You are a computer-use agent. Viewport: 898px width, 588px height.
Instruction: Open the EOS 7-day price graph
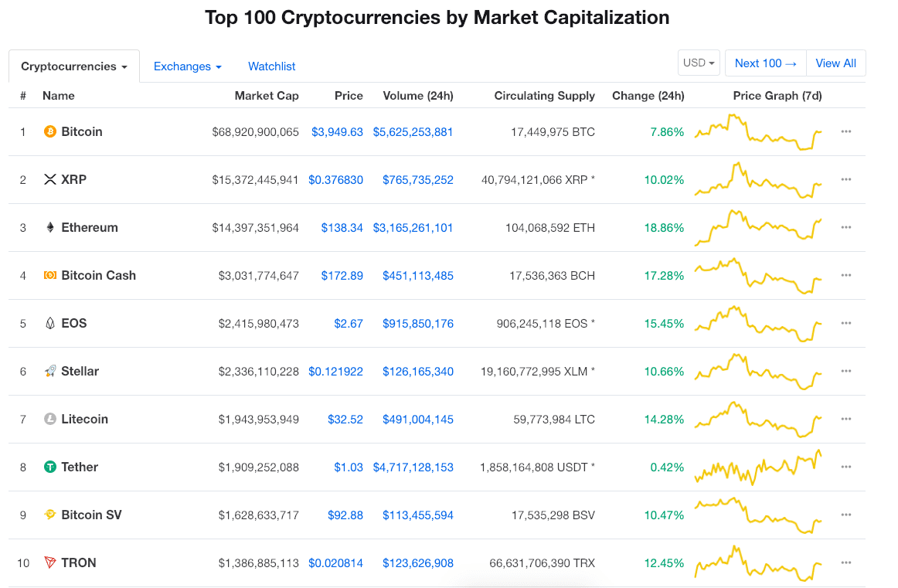(758, 323)
